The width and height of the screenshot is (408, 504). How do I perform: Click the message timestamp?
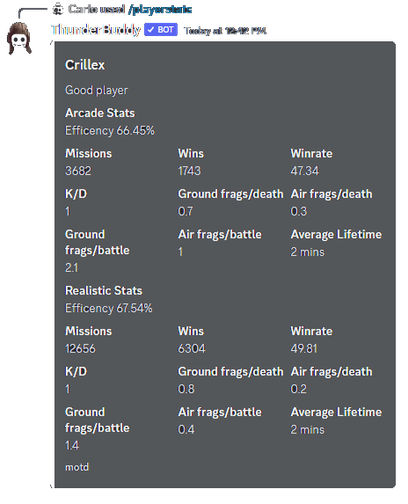pos(225,31)
